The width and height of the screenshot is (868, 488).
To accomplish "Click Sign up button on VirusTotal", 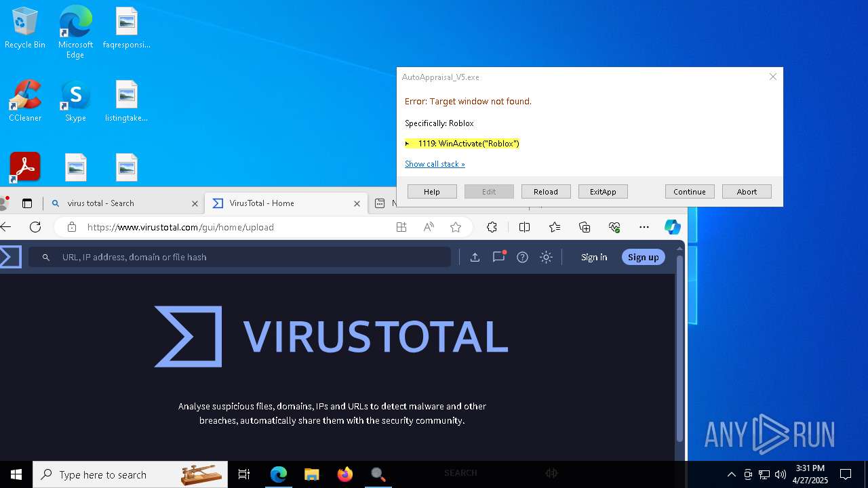I will (643, 257).
